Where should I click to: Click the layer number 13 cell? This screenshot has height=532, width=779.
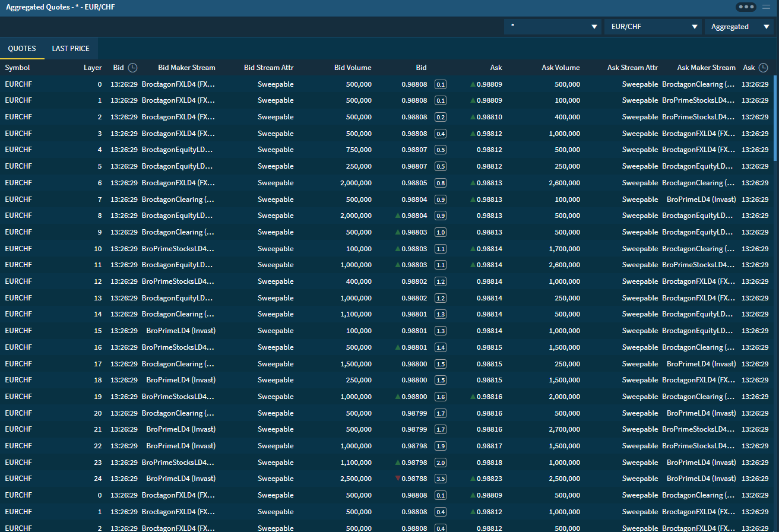click(98, 298)
